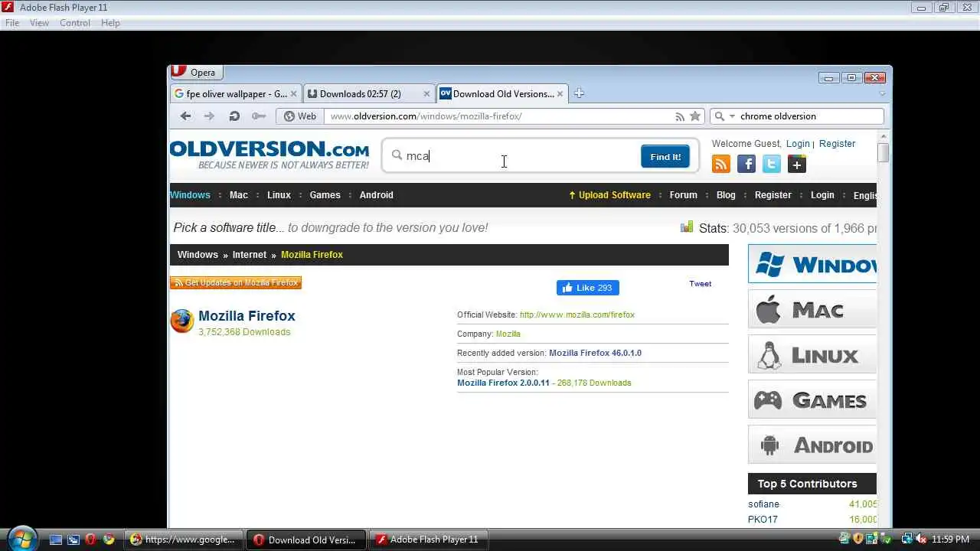Image resolution: width=980 pixels, height=551 pixels.
Task: Open Mozilla Firefox 2.0.0.11 version link
Action: pos(503,383)
